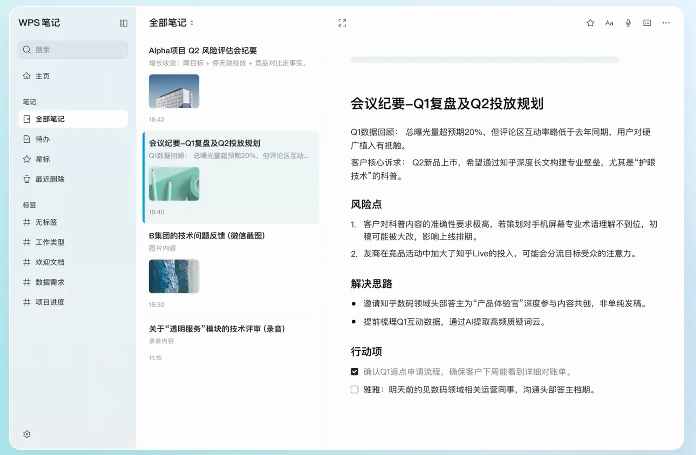The width and height of the screenshot is (696, 455).
Task: Click the 解决思路 heading
Action: [372, 284]
